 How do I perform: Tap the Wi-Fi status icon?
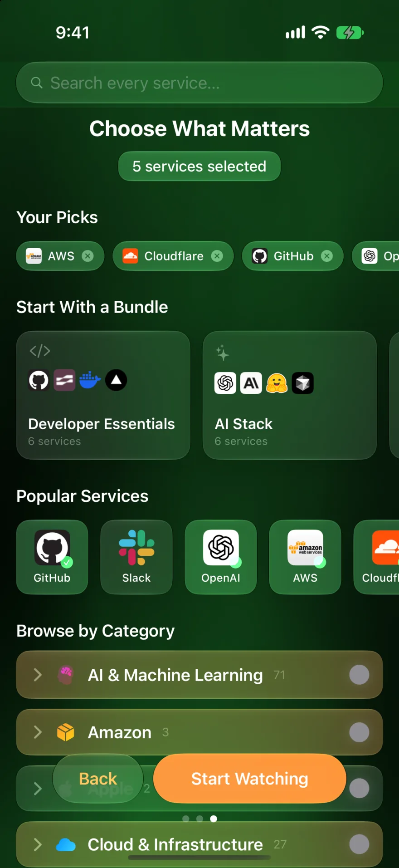pos(321,32)
